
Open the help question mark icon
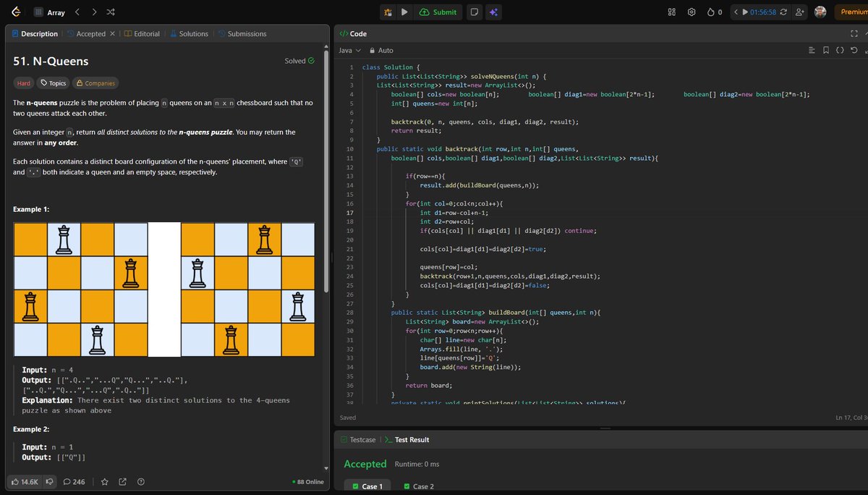(x=140, y=481)
